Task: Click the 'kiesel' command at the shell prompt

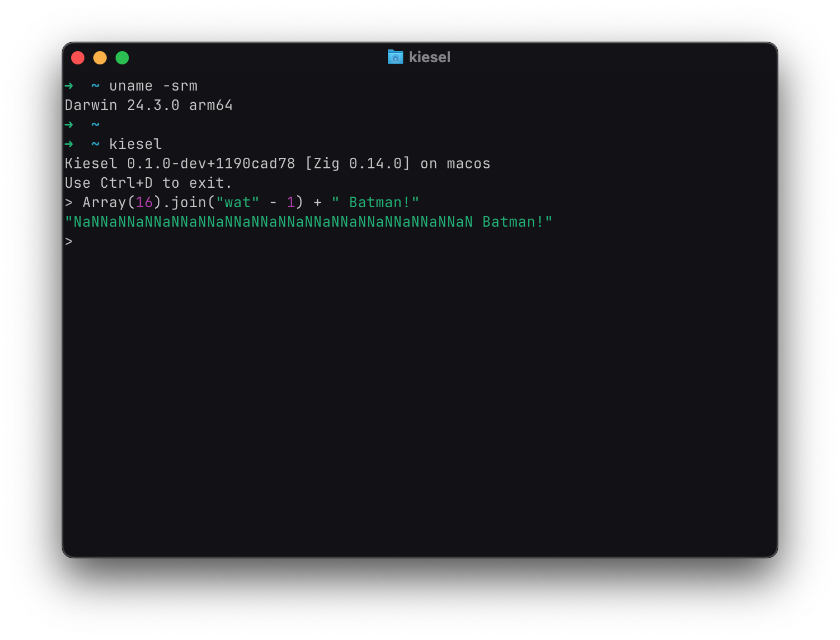Action: click(x=136, y=144)
